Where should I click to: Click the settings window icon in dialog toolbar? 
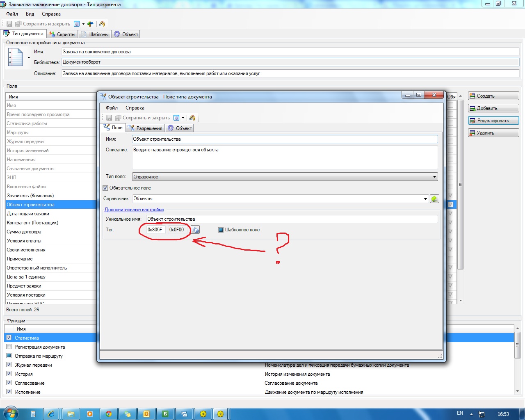click(176, 118)
